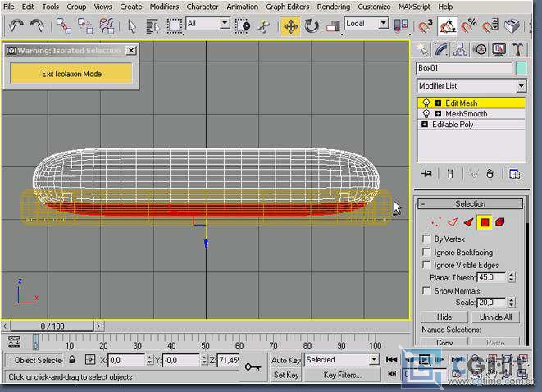Enable the By Vertex checkbox

pyautogui.click(x=426, y=239)
